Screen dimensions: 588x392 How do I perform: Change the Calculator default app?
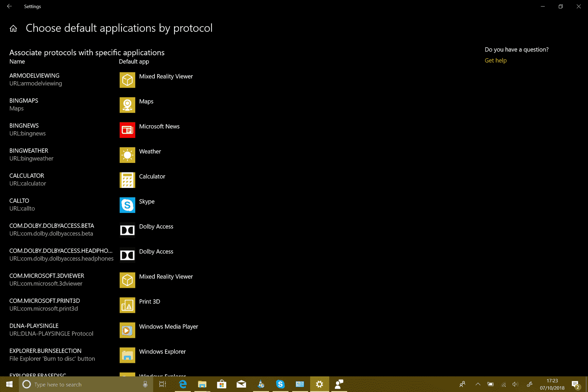point(152,176)
